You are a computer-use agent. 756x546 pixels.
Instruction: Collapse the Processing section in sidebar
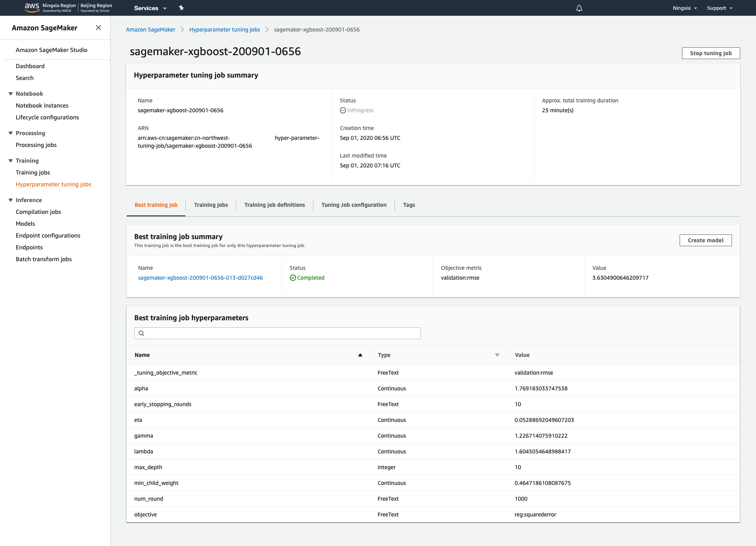(11, 133)
